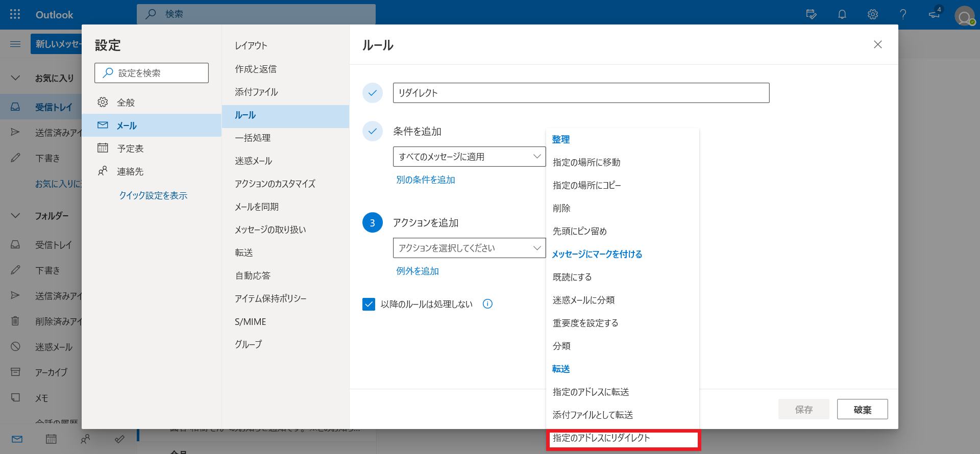
Task: Uncheck 以降のルールは処理しない checkbox
Action: [x=369, y=305]
